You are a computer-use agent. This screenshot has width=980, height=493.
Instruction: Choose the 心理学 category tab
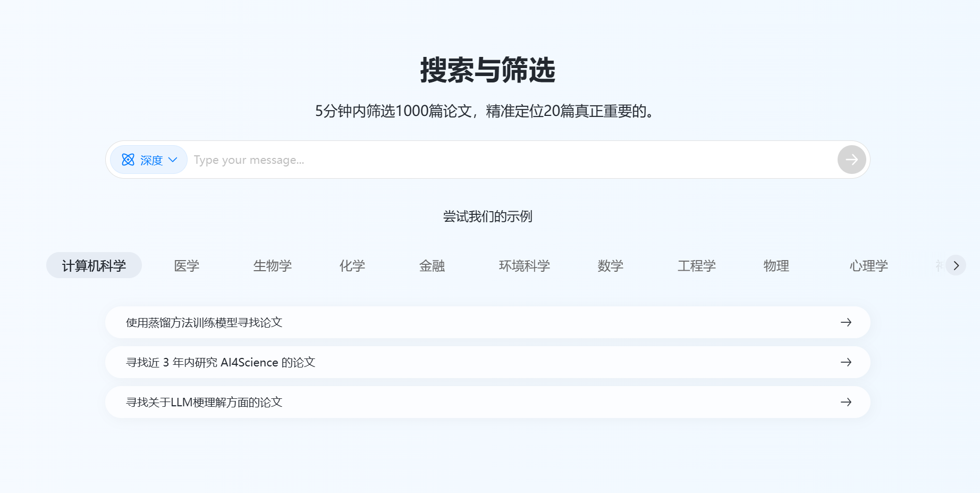pos(868,265)
